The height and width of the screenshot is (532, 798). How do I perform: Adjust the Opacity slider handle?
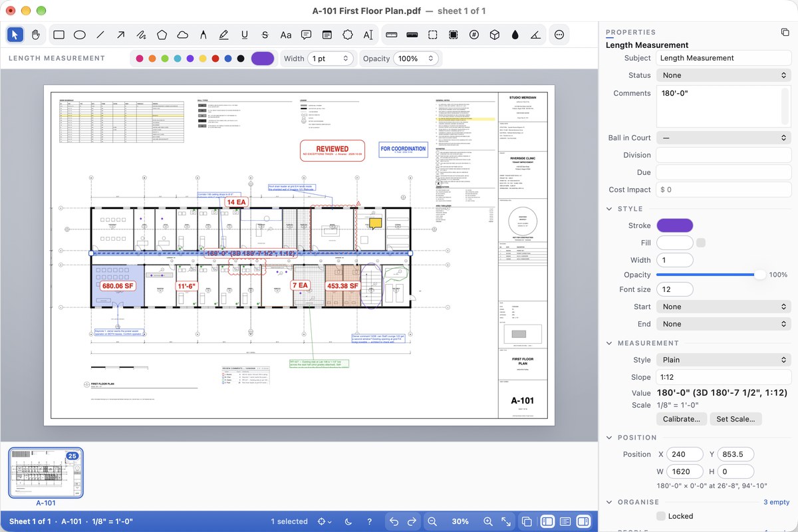759,275
